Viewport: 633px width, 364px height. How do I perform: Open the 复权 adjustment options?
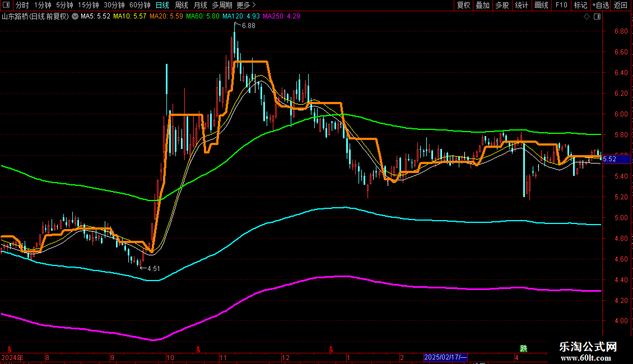464,5
